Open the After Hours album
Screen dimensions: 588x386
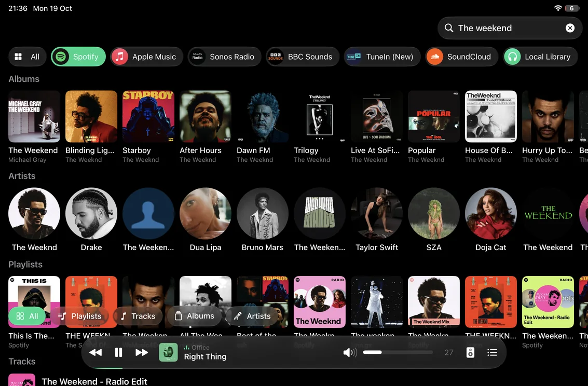[x=205, y=117]
